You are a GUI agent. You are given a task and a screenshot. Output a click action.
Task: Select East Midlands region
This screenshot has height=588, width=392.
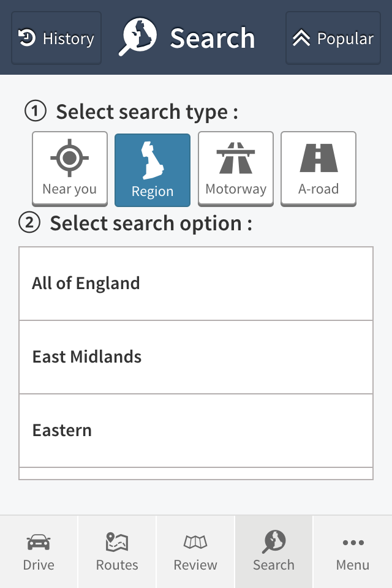pos(196,357)
